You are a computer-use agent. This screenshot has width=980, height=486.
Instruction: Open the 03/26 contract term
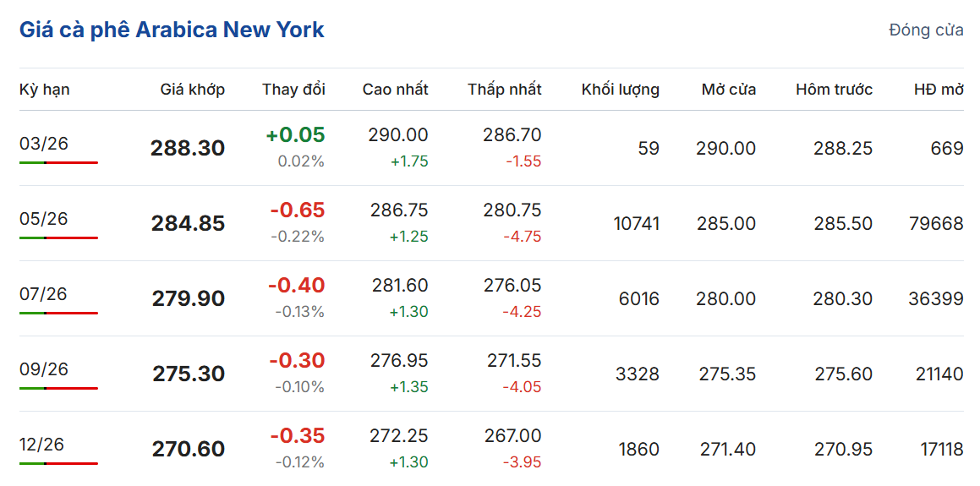(44, 144)
